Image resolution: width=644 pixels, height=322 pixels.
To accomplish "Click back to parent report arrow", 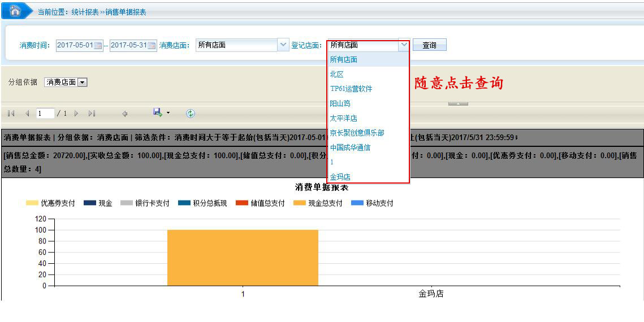I will coord(124,114).
